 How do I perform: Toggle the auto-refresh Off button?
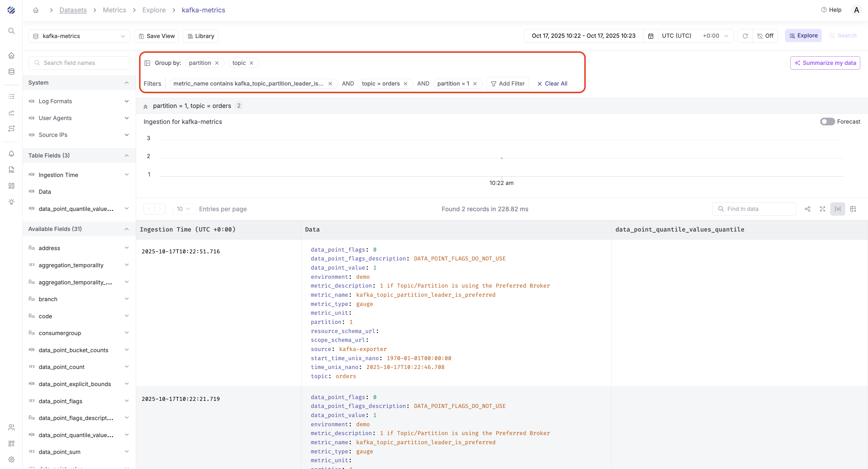(x=765, y=36)
